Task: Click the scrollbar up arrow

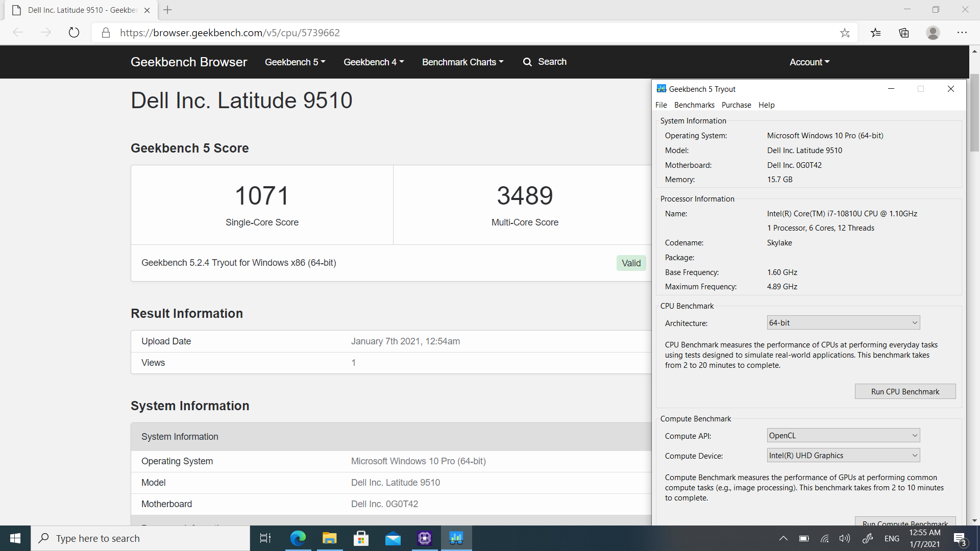Action: pos(974,51)
